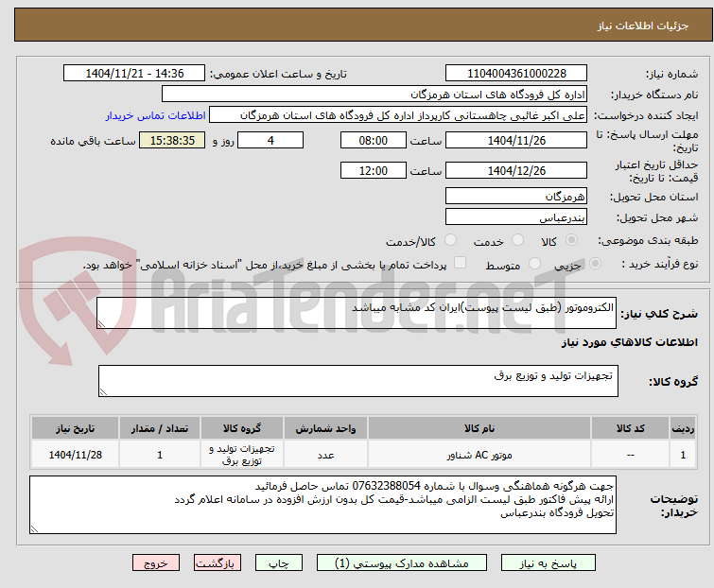Select the متوسط purchase type radio
This screenshot has width=714, height=588.
(x=534, y=264)
